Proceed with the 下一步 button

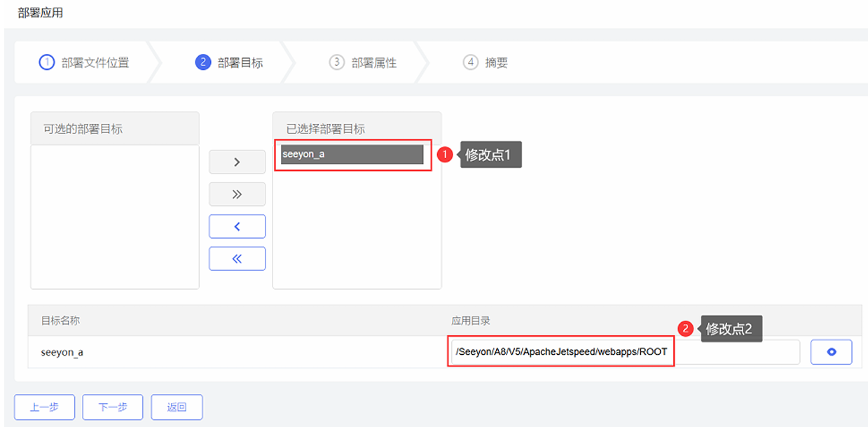click(113, 407)
